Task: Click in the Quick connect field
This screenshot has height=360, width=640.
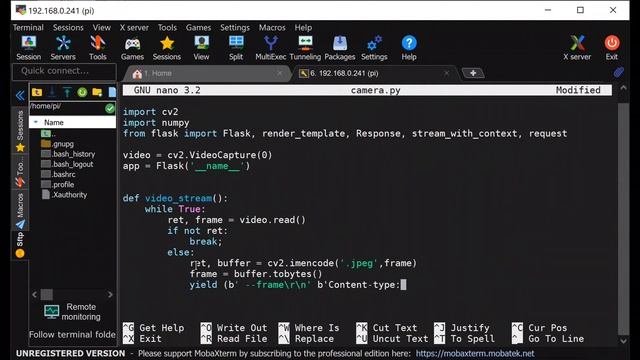Action: pyautogui.click(x=64, y=71)
